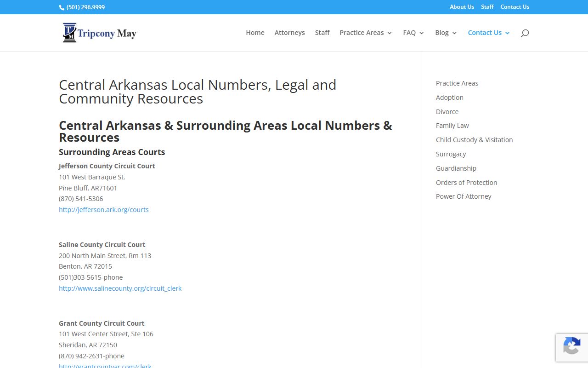The height and width of the screenshot is (368, 588).
Task: Open the search magnifier icon
Action: pos(525,33)
